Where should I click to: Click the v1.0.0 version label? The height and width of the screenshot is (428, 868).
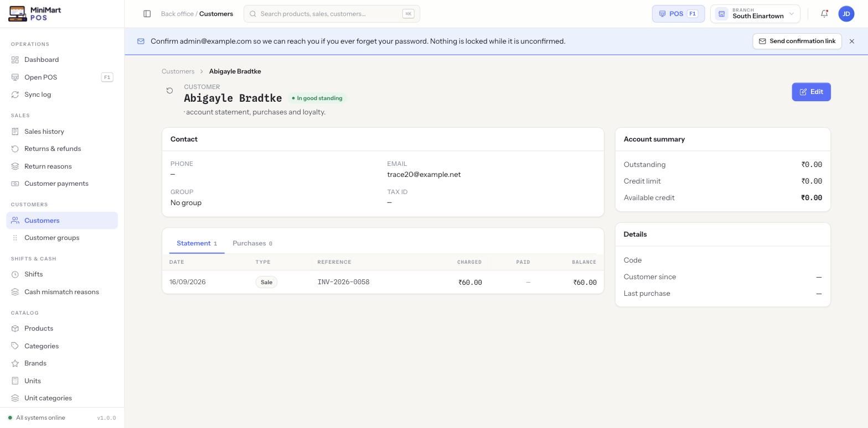(x=106, y=418)
